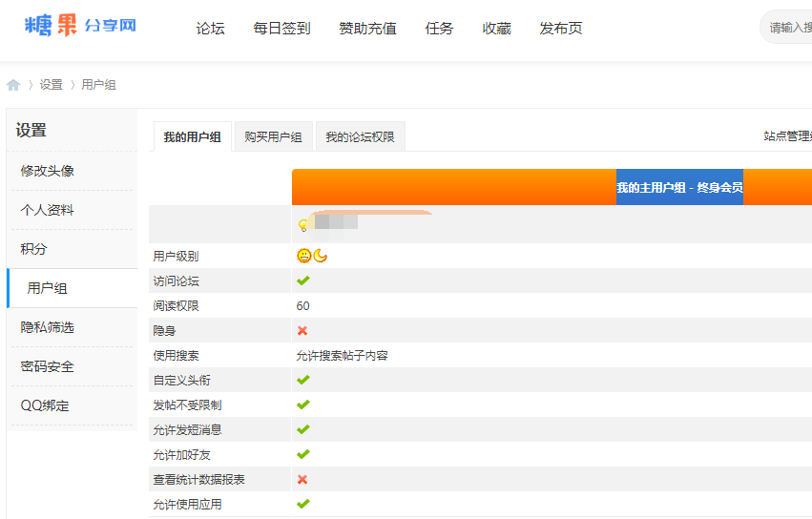Click the 自定义头衔 row label
812x519 pixels.
click(x=181, y=381)
